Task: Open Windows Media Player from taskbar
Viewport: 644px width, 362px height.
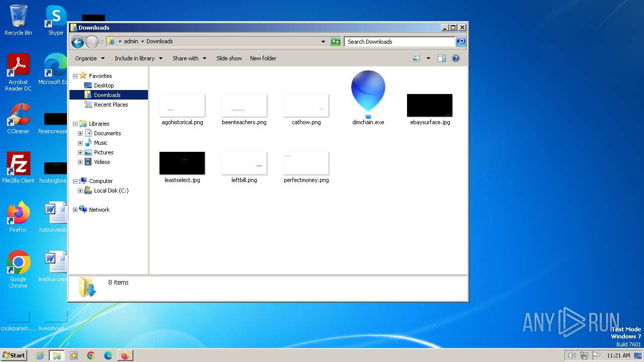Action: coord(74,355)
